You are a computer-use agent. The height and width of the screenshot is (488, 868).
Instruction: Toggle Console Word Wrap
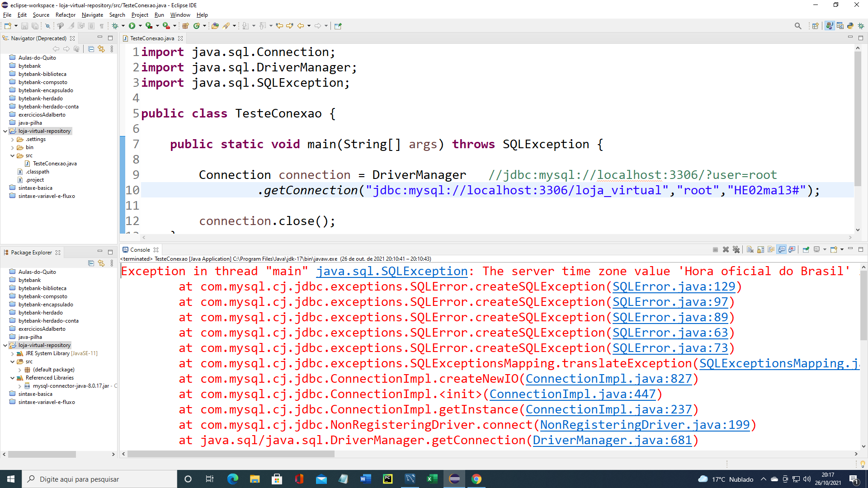click(771, 249)
